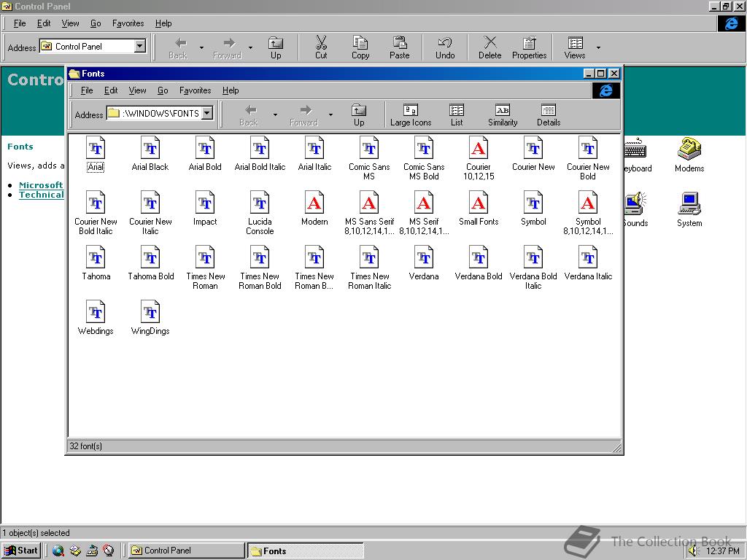Expand the Fonts window address dropdown
The width and height of the screenshot is (747, 560).
207,113
